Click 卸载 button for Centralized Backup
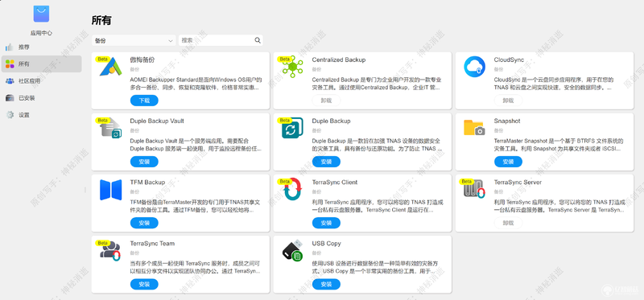 [326, 101]
